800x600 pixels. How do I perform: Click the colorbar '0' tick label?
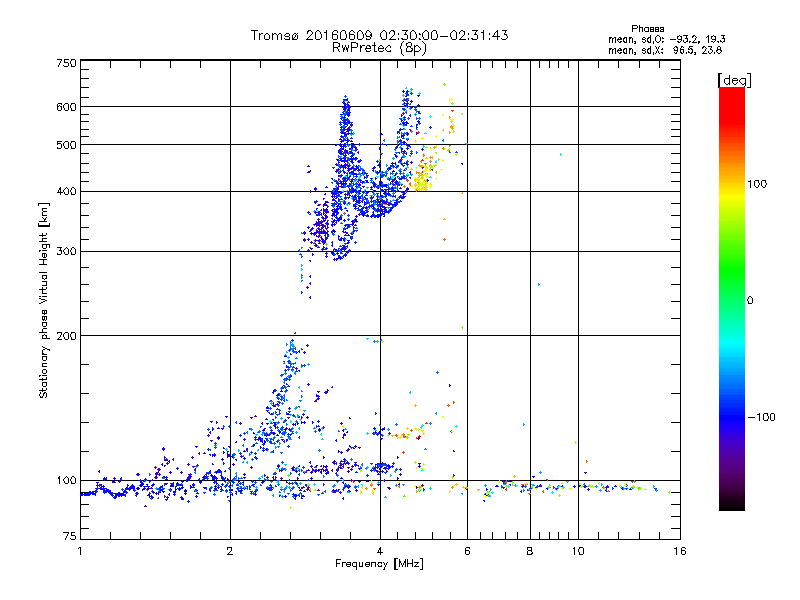(x=750, y=300)
